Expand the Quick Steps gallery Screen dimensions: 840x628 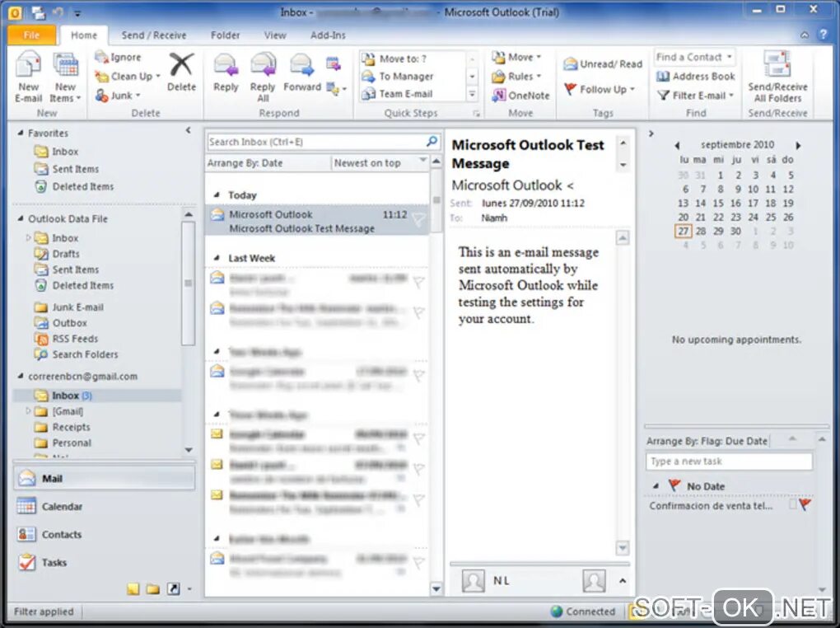(472, 95)
